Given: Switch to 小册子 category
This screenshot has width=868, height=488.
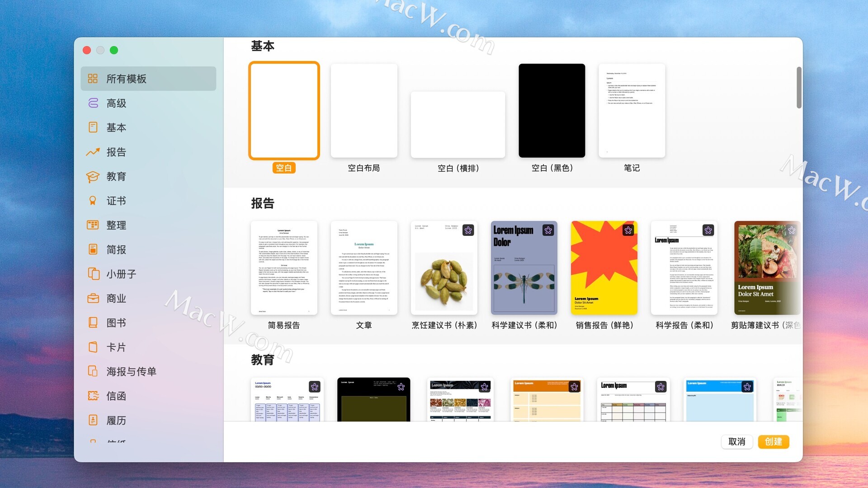Looking at the screenshot, I should tap(121, 274).
